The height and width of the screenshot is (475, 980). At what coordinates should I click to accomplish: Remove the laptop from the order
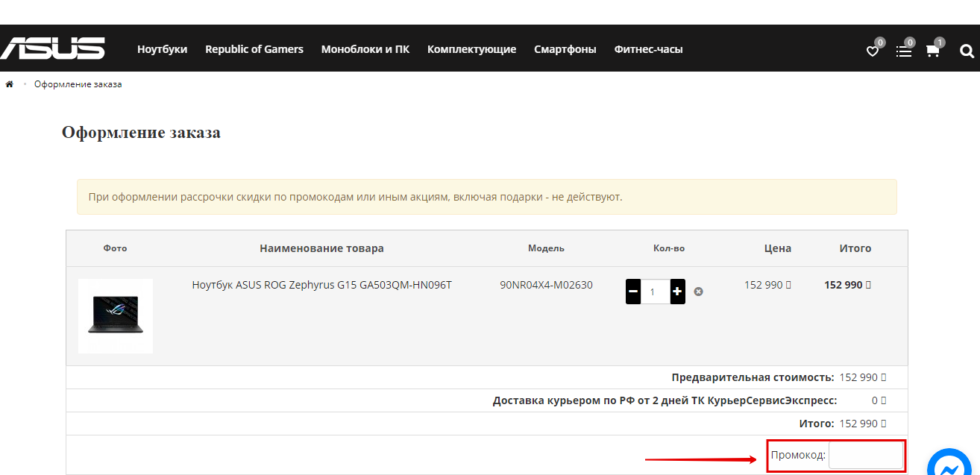pos(698,292)
